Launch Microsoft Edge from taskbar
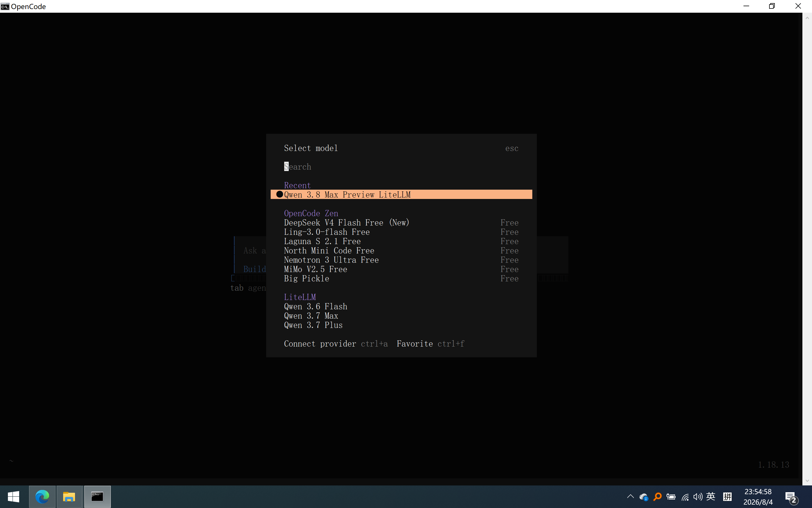This screenshot has width=812, height=508. pos(42,497)
